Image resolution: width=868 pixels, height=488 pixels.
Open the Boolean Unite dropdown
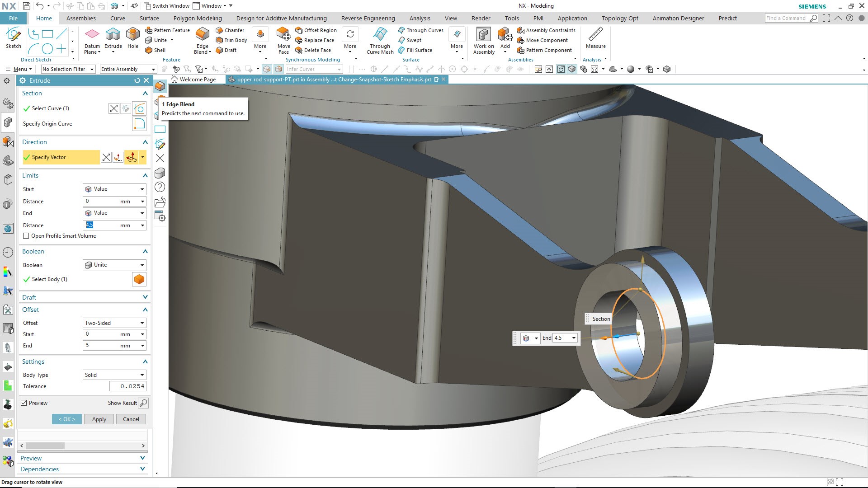[x=114, y=265]
